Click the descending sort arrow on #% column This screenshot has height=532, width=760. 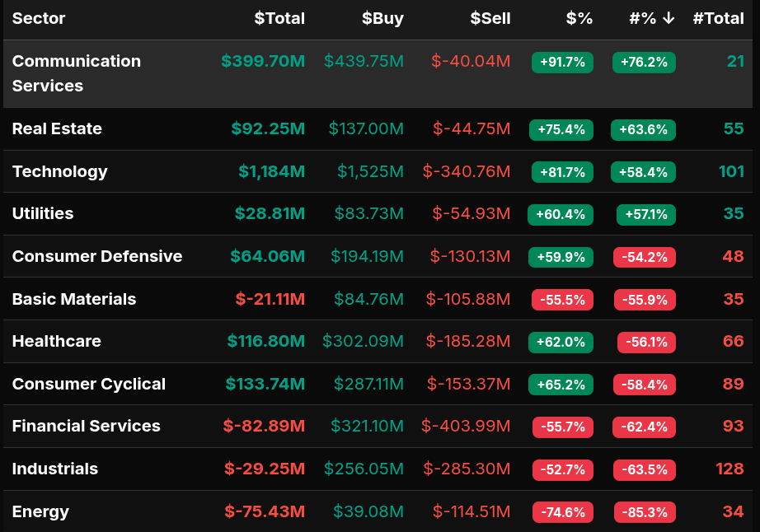coord(669,19)
